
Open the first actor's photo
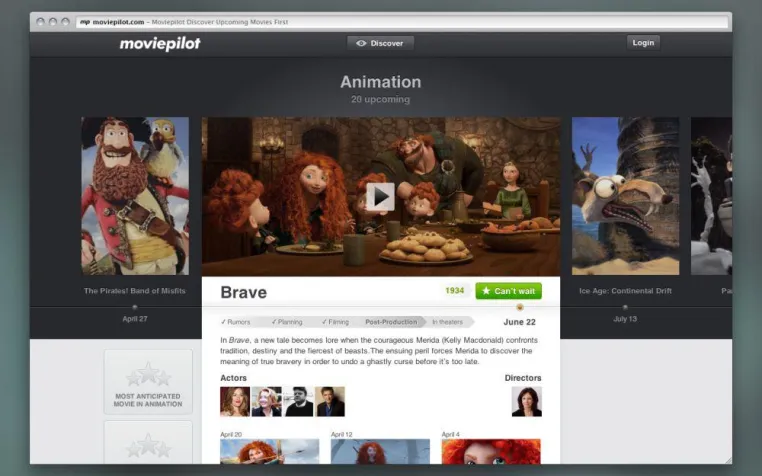click(x=235, y=402)
